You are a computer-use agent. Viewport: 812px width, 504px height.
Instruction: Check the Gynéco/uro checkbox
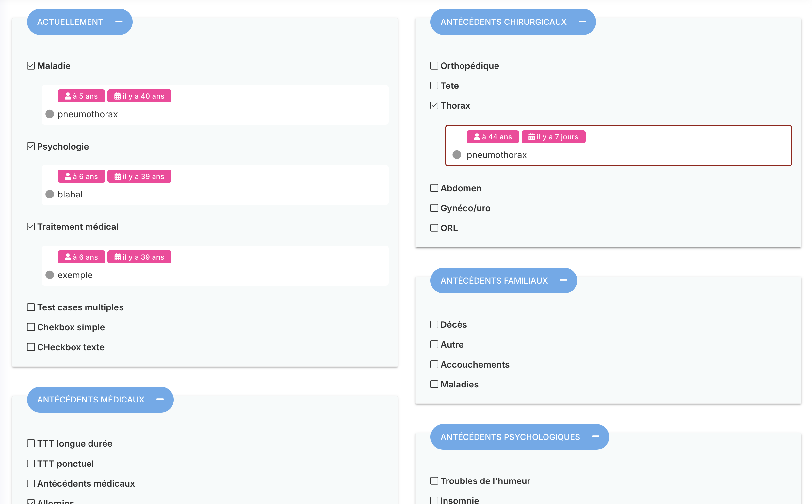pyautogui.click(x=434, y=208)
